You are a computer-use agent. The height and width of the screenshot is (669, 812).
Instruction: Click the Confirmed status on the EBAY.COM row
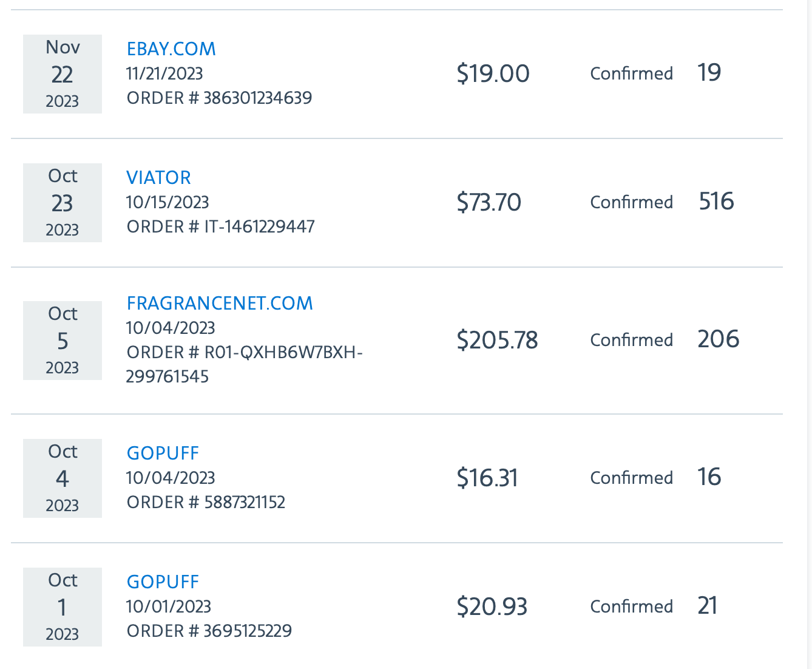(x=631, y=73)
